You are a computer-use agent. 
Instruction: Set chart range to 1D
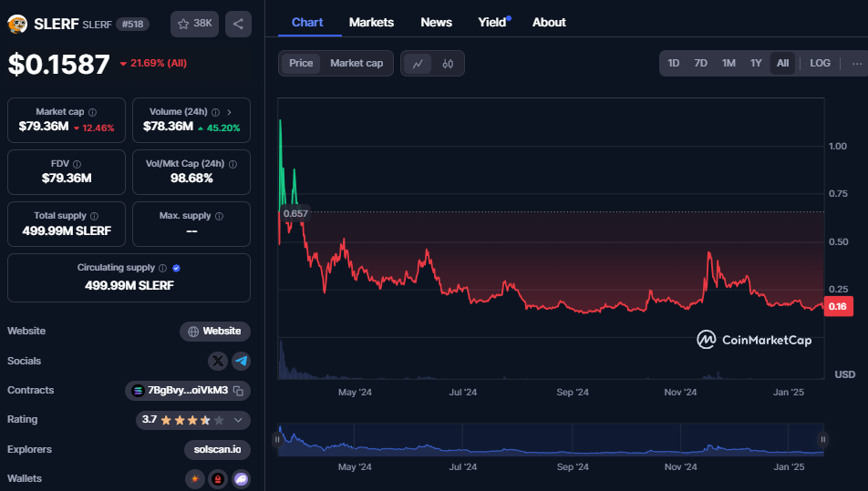[x=673, y=64]
